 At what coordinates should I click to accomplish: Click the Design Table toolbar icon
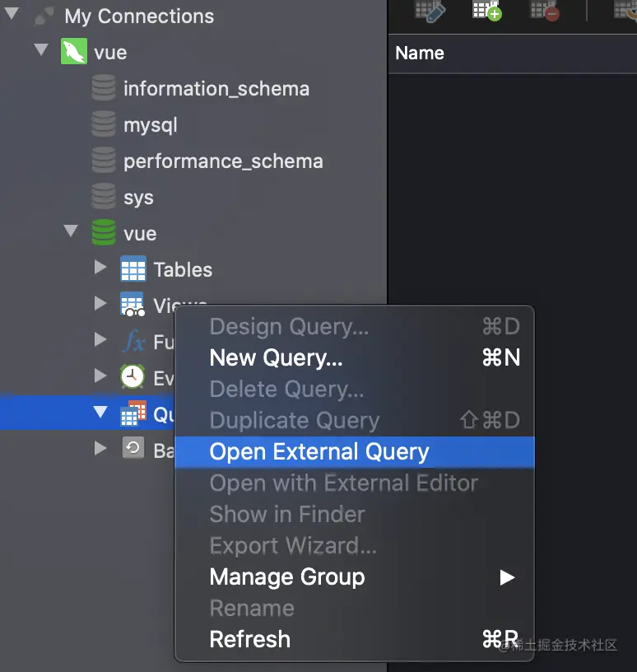coord(430,10)
